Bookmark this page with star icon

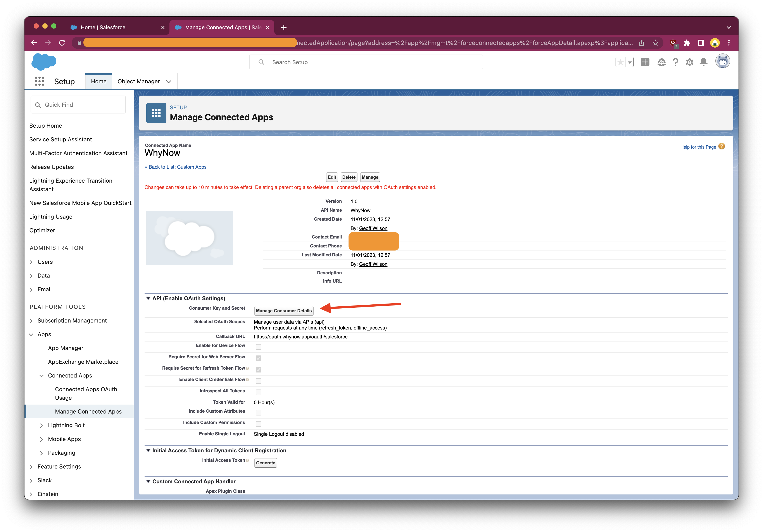point(655,43)
